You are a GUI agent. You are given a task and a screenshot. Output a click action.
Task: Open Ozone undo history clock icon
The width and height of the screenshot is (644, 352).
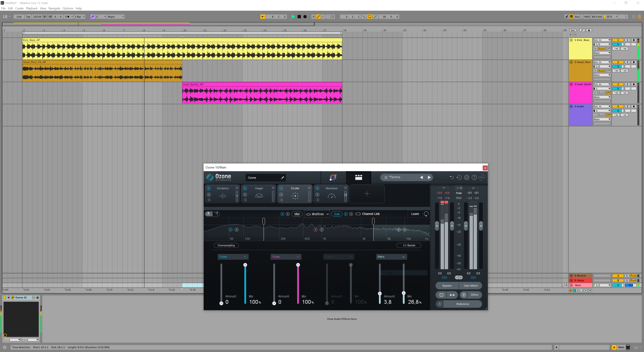click(459, 177)
